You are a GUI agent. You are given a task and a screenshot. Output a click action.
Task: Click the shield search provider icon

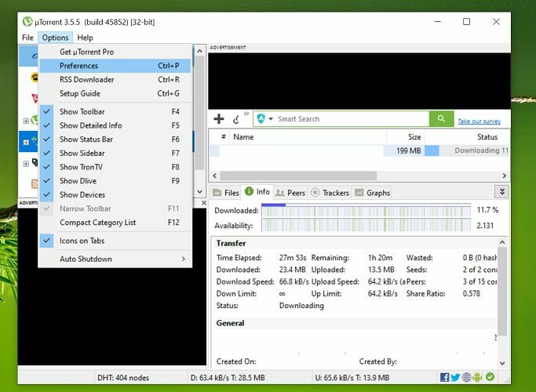click(x=261, y=119)
